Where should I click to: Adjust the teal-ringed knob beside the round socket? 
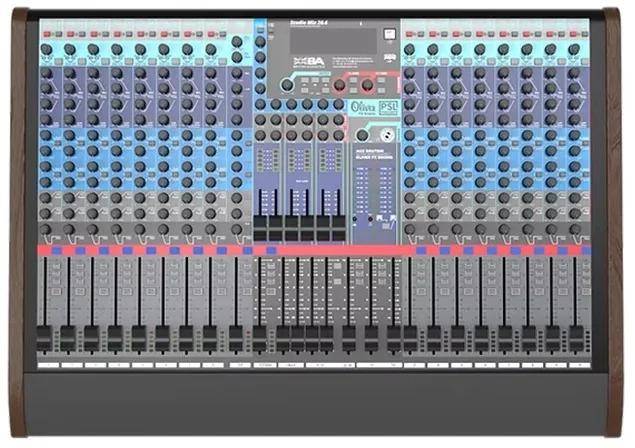point(362,135)
